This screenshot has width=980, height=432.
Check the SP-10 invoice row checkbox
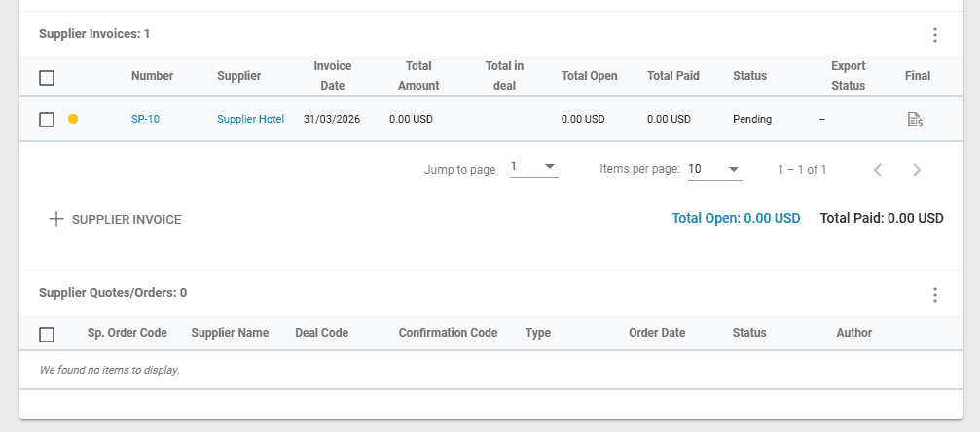(47, 120)
